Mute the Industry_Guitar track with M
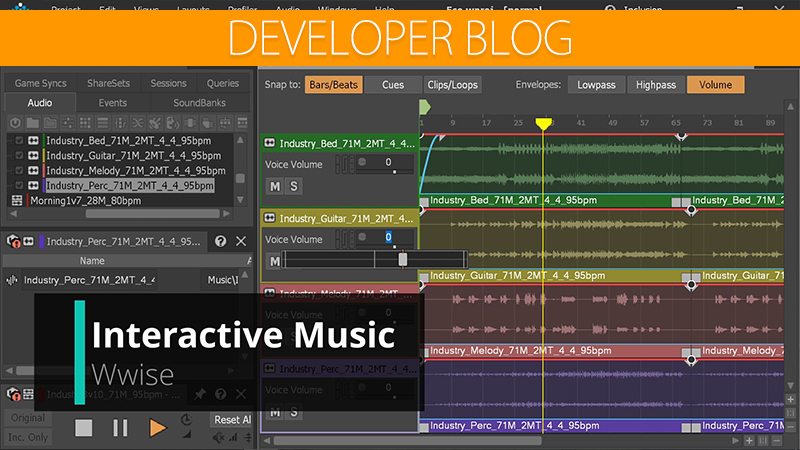800x450 pixels. click(x=274, y=261)
